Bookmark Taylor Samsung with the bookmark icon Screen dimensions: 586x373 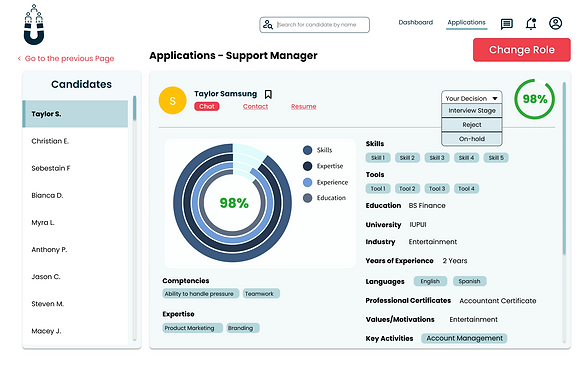(x=268, y=94)
